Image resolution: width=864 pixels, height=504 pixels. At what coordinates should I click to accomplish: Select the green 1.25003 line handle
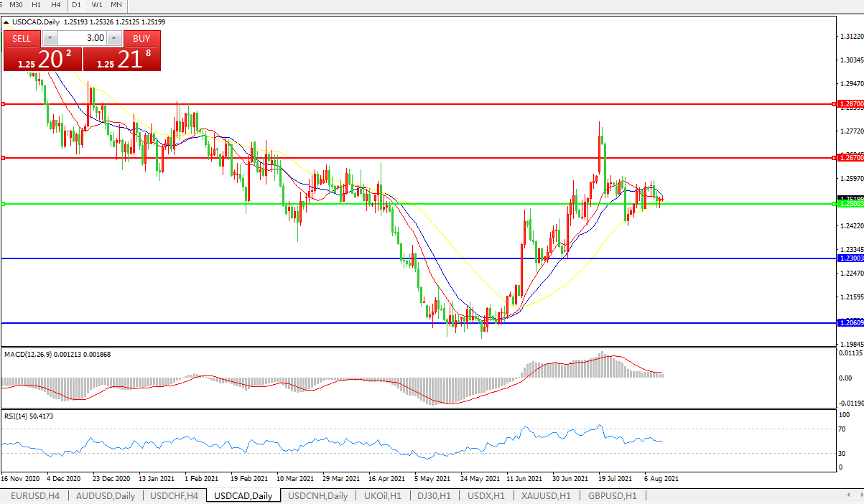4,204
